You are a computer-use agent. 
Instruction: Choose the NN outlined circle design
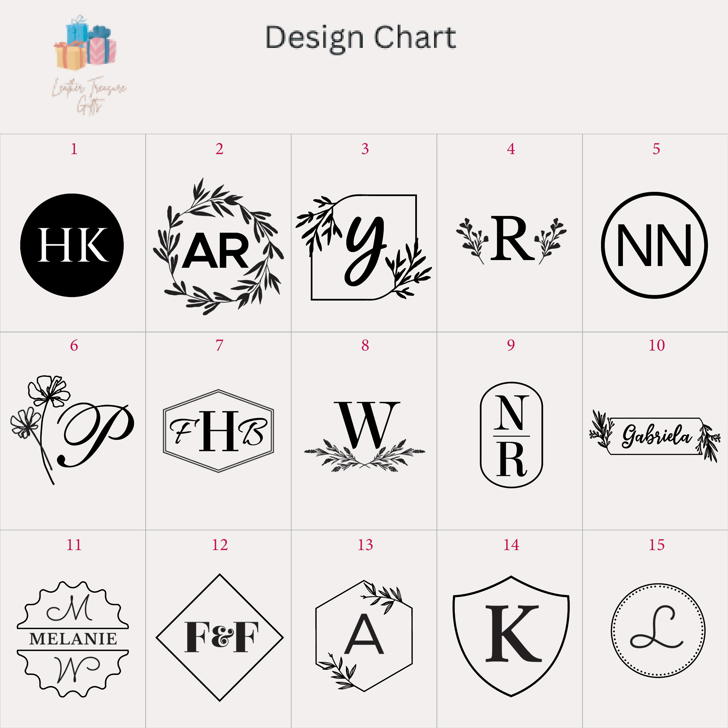click(x=654, y=245)
